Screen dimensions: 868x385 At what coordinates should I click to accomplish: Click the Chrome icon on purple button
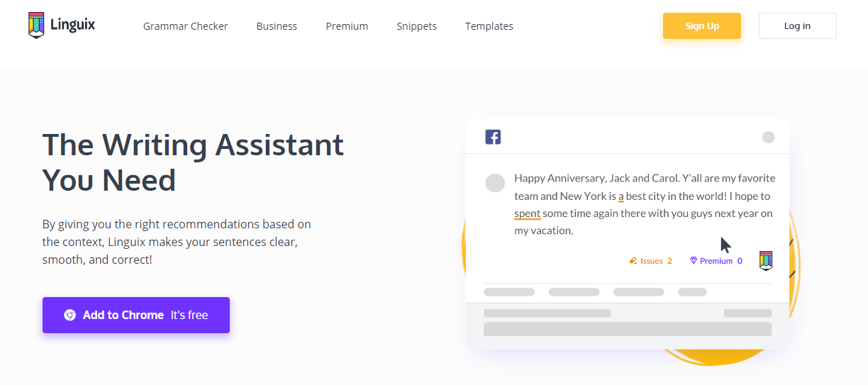tap(69, 315)
